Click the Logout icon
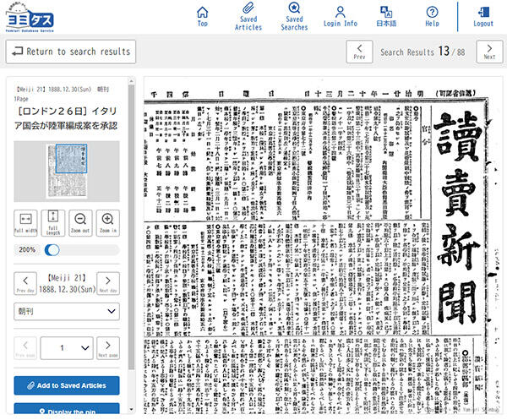The height and width of the screenshot is (420, 507). [x=483, y=17]
